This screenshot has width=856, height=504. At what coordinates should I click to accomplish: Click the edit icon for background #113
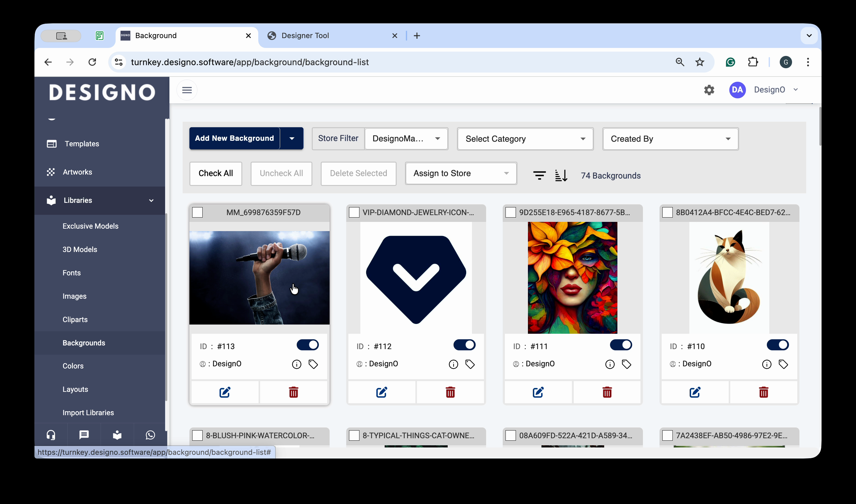pos(224,392)
